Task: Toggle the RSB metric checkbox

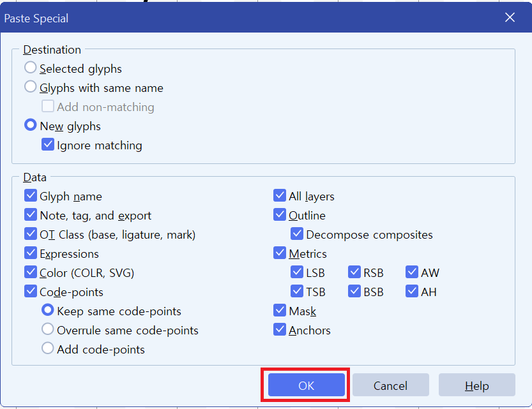Action: [x=354, y=272]
